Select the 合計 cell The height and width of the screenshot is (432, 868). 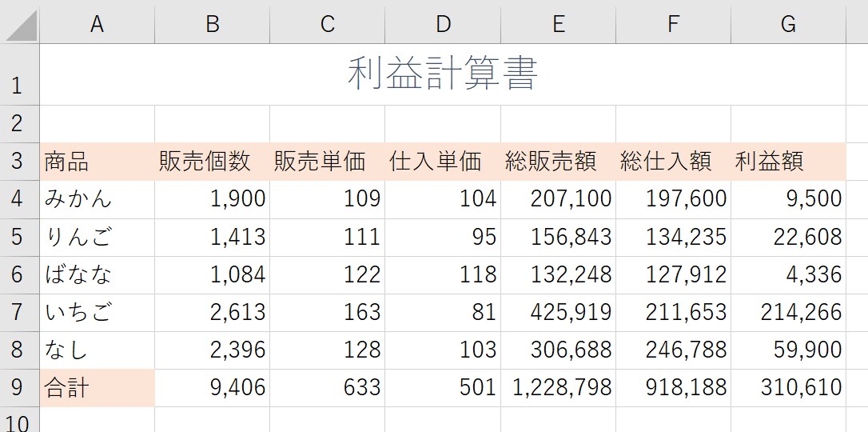click(x=98, y=388)
